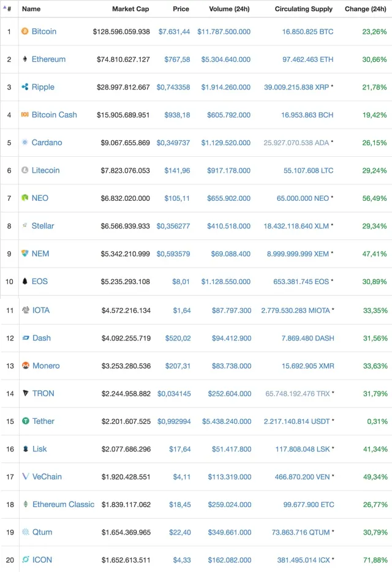392x572 pixels.
Task: Open the Ethereum Classic name link
Action: (x=63, y=504)
